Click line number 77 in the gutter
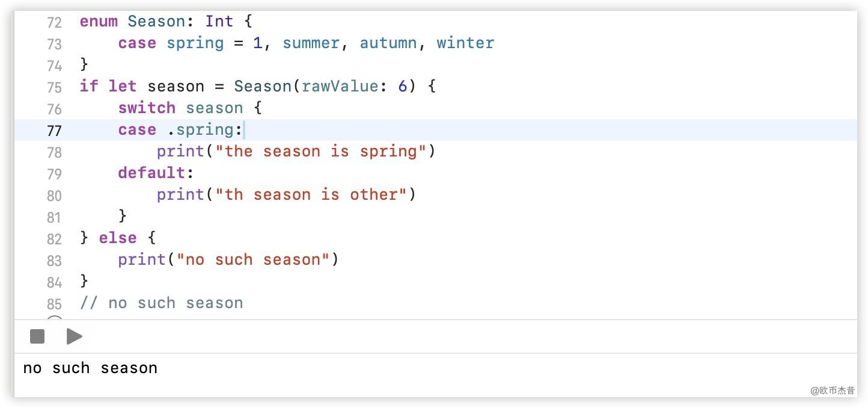Screen dimensions: 868x408 tap(54, 131)
